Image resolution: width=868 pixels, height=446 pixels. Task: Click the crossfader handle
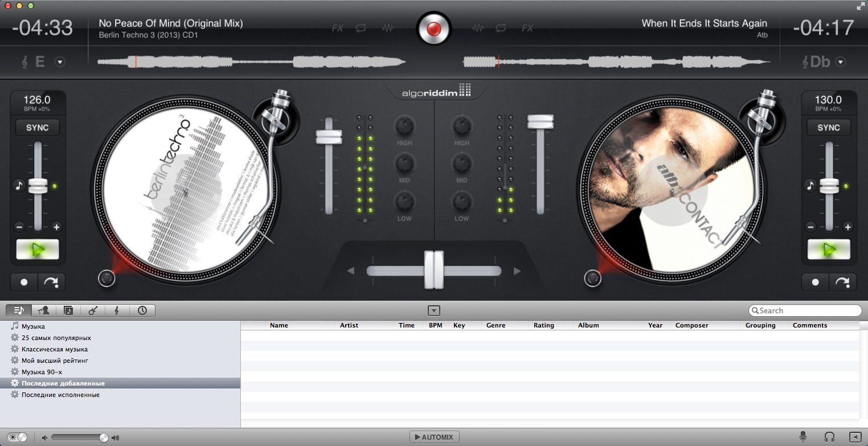pos(433,270)
